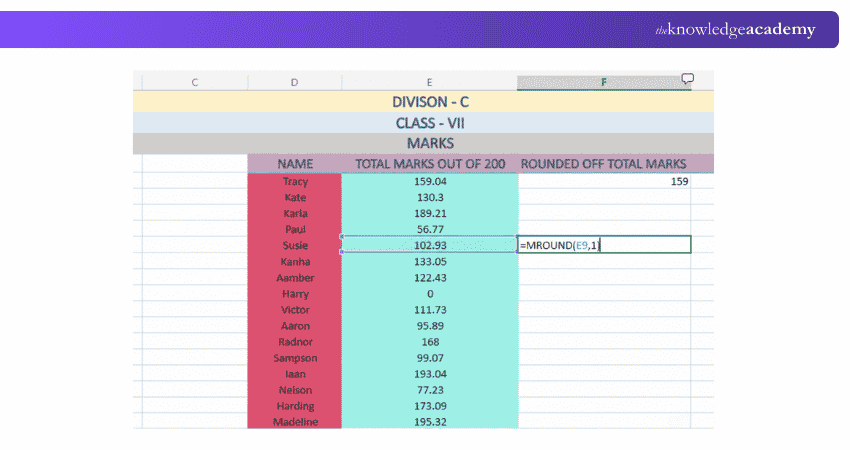Viewport: 850px width, 450px height.
Task: Click the DIVISON - C title cell
Action: [423, 102]
